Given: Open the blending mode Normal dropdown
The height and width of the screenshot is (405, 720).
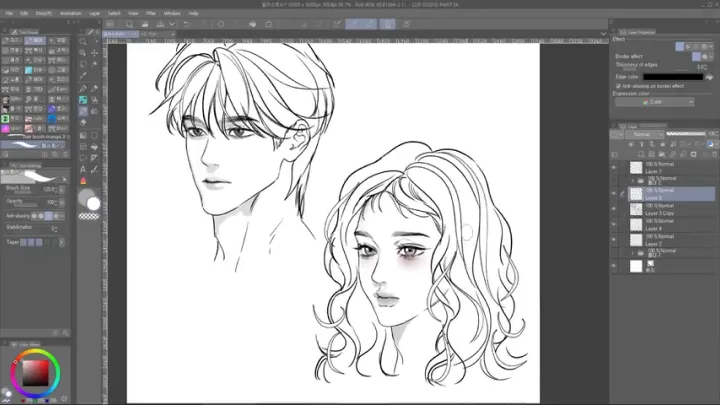Looking at the screenshot, I should [645, 134].
